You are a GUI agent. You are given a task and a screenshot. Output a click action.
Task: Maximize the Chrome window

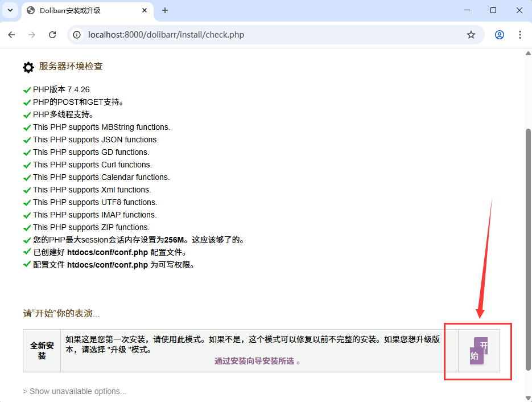pyautogui.click(x=493, y=10)
